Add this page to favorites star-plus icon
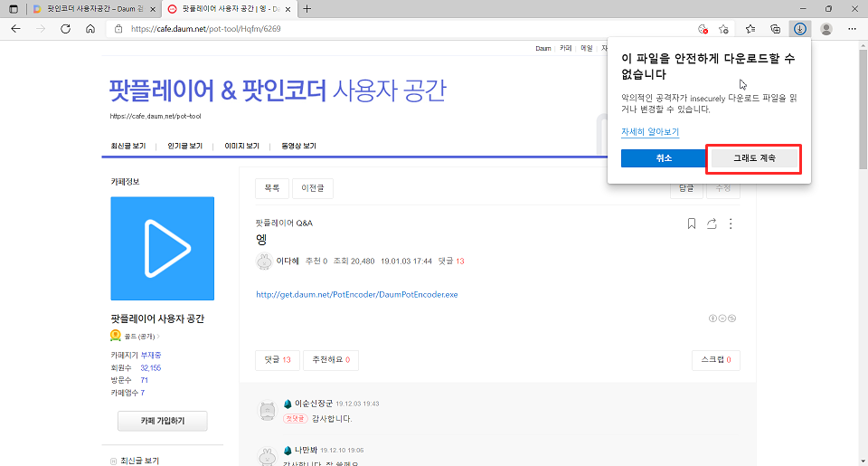Screen dimensions: 868x466 click(x=723, y=29)
